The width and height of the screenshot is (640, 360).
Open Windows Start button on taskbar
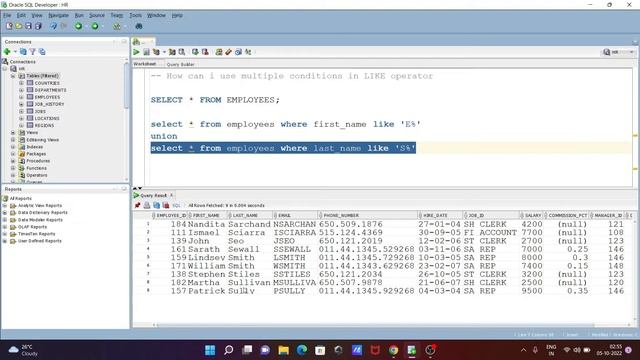coord(210,350)
